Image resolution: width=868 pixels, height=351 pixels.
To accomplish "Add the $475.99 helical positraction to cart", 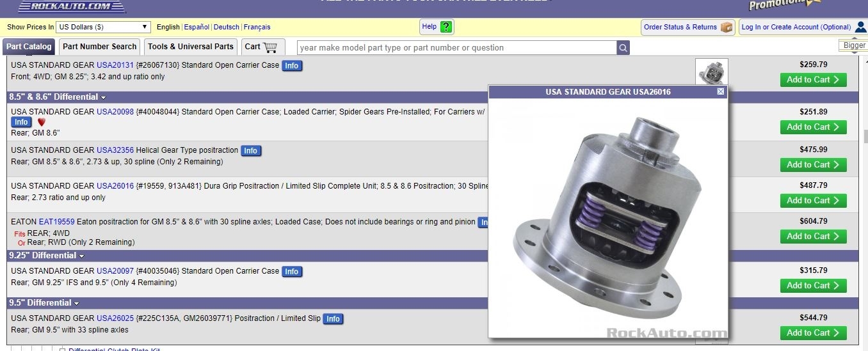I will [813, 165].
